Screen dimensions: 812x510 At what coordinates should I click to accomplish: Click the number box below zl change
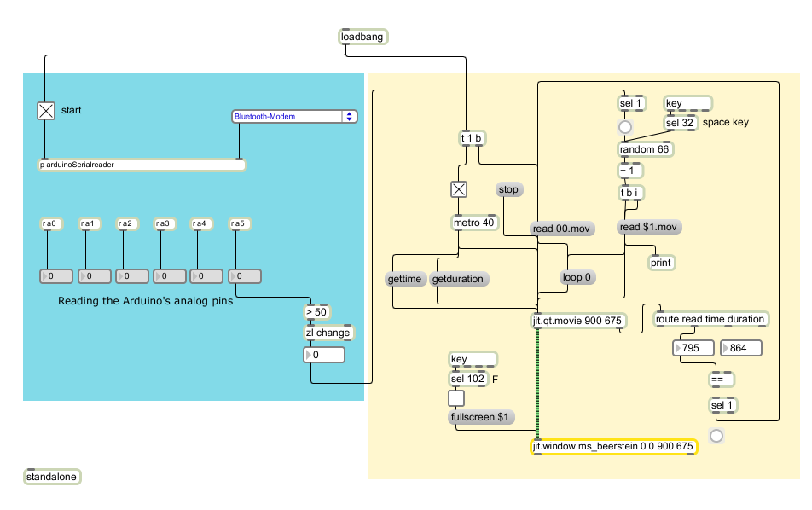[325, 354]
